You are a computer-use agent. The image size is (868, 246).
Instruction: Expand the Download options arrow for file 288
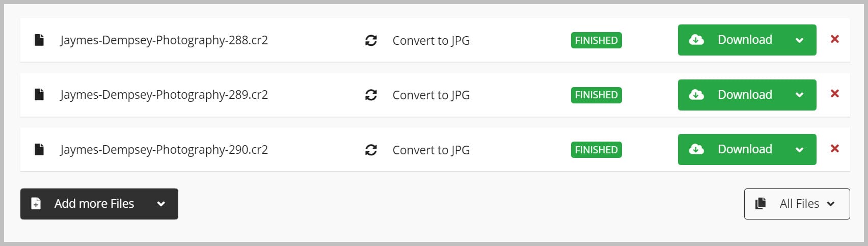click(x=799, y=40)
